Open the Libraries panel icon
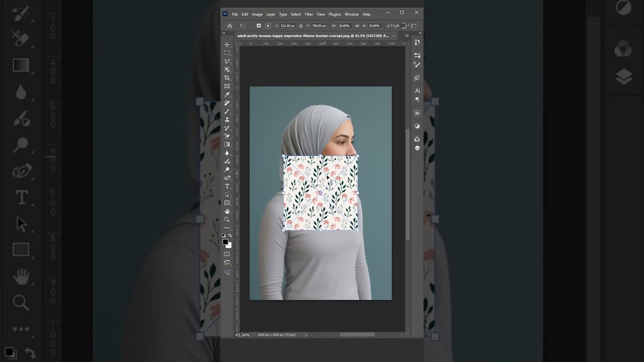The height and width of the screenshot is (362, 644). click(x=417, y=113)
